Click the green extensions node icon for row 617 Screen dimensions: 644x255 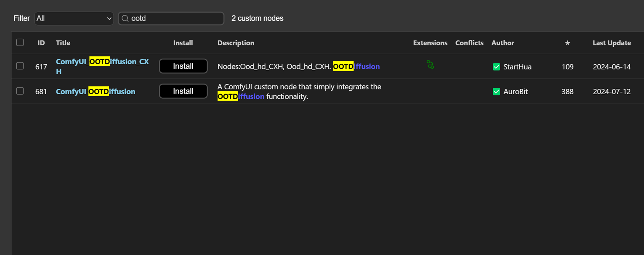(x=430, y=65)
